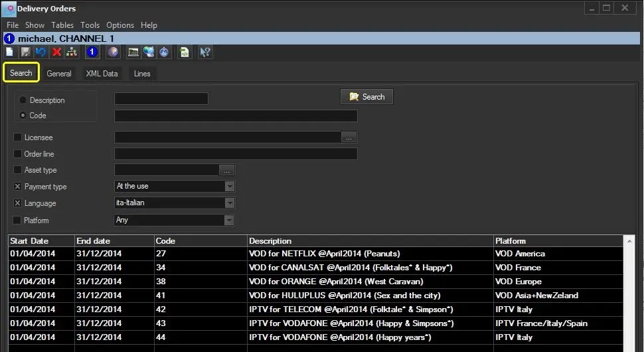This screenshot has width=644, height=352.
Task: Select the Description radio button
Action: pos(23,100)
